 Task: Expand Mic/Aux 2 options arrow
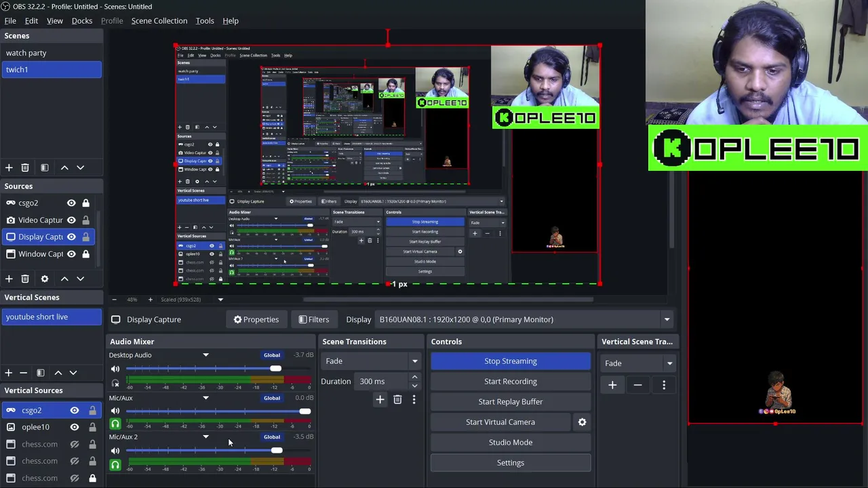tap(205, 436)
